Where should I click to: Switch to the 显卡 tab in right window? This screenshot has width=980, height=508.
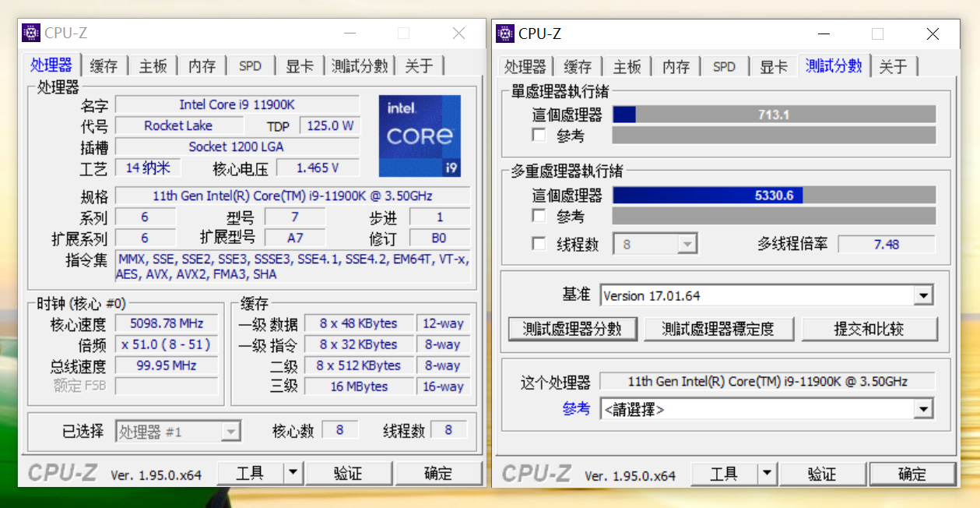[772, 66]
